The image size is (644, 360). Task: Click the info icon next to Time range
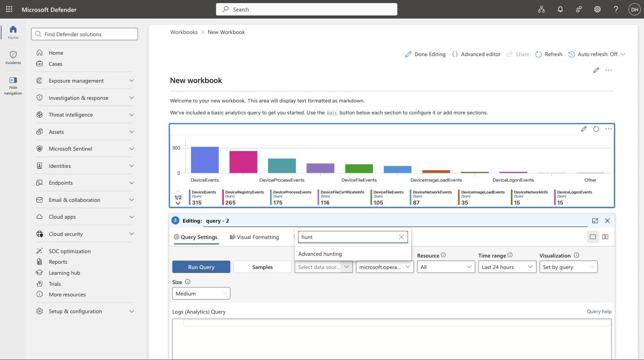click(x=510, y=255)
